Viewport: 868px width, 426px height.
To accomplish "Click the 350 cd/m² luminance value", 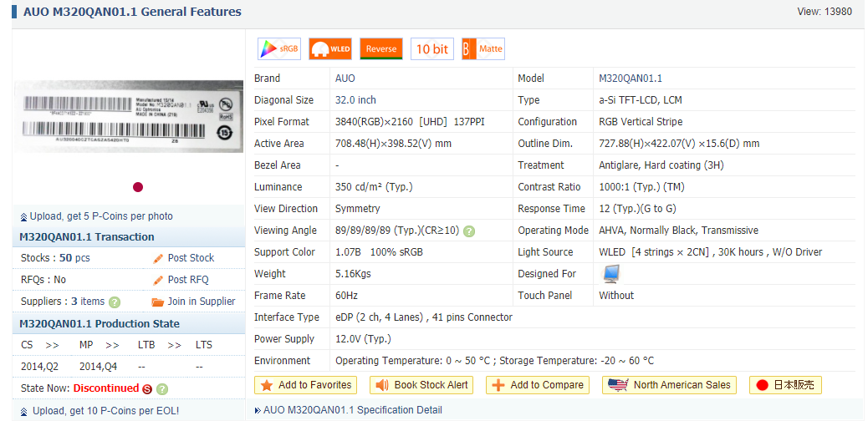I will [x=374, y=187].
